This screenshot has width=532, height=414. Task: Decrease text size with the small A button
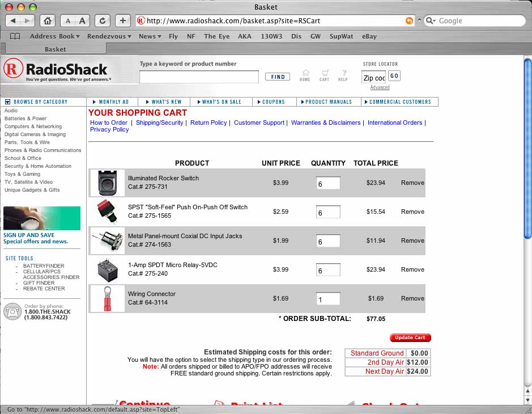tap(68, 21)
